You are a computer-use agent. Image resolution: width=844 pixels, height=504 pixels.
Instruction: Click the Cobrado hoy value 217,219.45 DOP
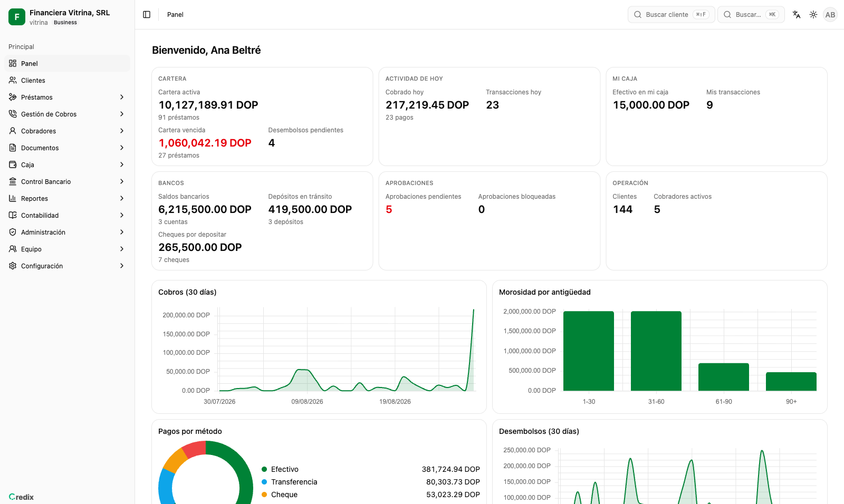click(x=427, y=105)
